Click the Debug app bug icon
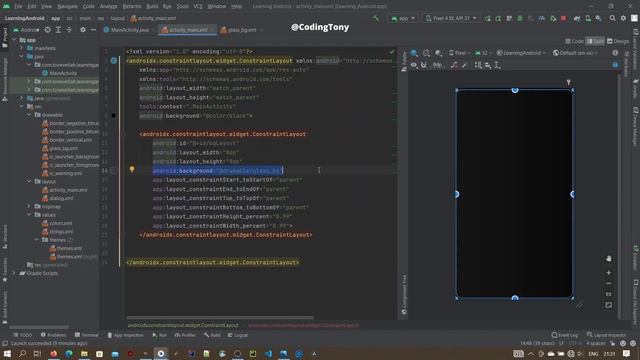The height and width of the screenshot is (360, 640). [520, 18]
